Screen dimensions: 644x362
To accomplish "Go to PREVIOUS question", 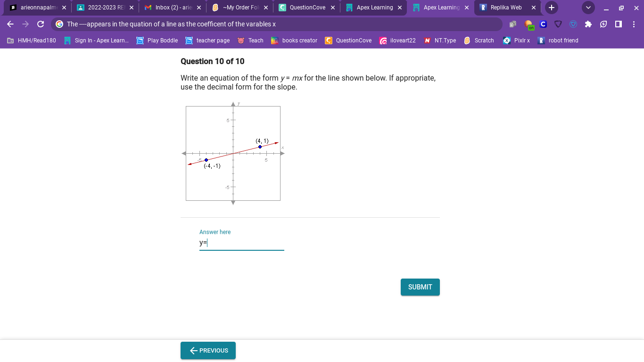I will point(208,351).
